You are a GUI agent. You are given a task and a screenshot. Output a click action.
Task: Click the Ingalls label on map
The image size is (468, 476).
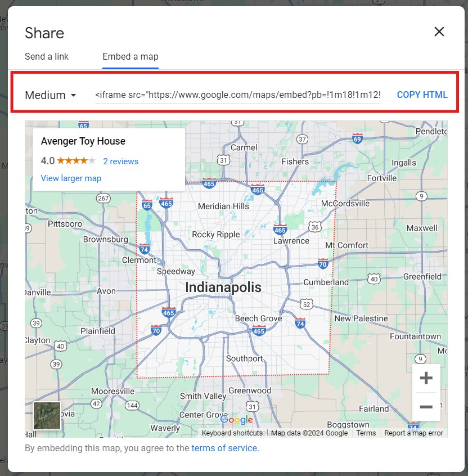404,163
